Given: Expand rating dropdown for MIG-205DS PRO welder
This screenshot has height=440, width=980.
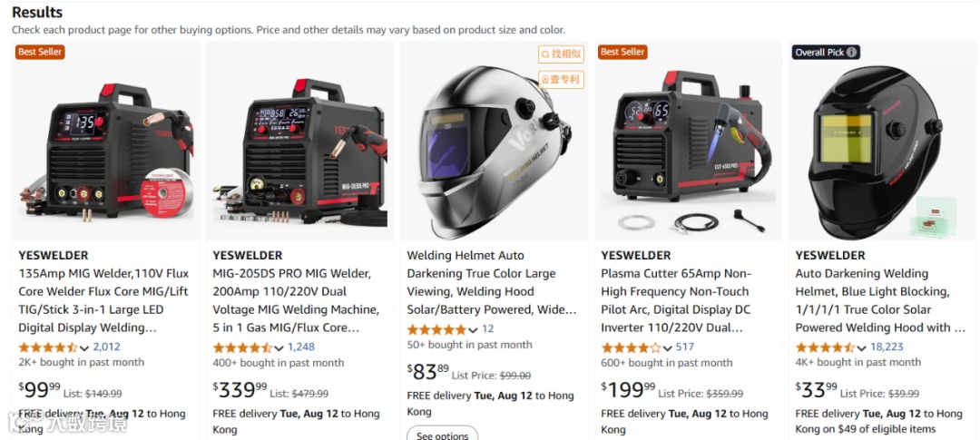Looking at the screenshot, I should (x=279, y=348).
